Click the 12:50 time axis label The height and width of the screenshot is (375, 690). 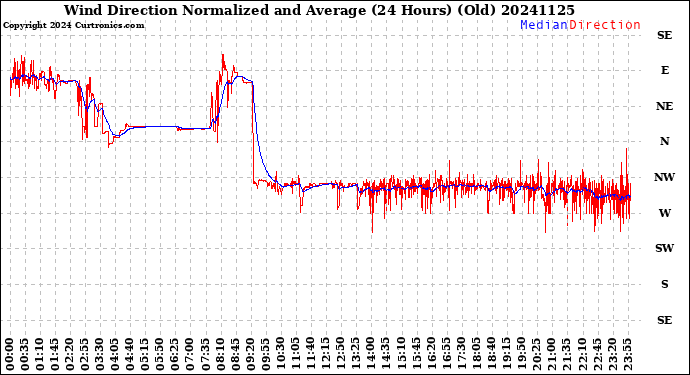[341, 354]
